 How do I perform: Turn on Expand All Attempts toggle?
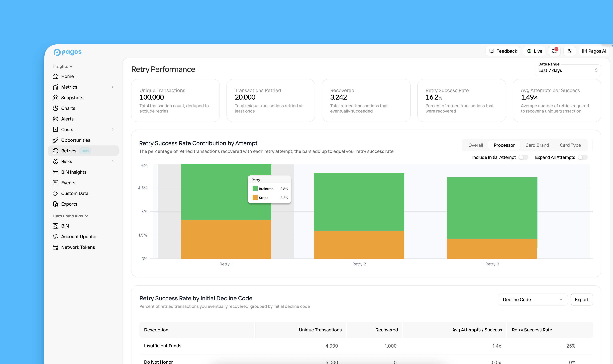pos(583,157)
